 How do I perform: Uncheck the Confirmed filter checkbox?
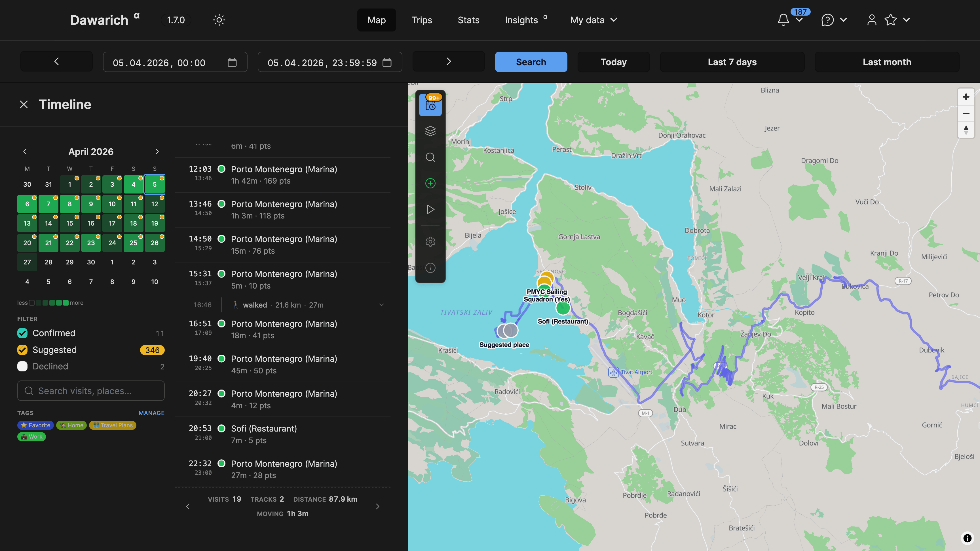click(x=22, y=333)
